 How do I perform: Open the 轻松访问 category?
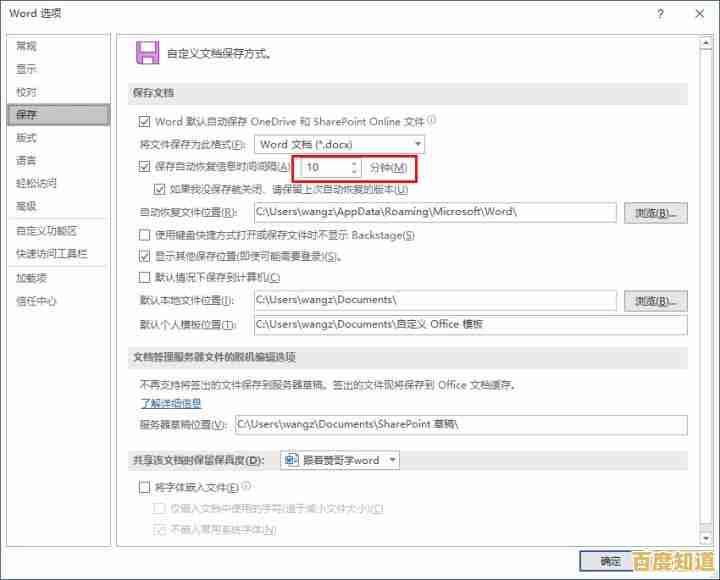pos(36,183)
